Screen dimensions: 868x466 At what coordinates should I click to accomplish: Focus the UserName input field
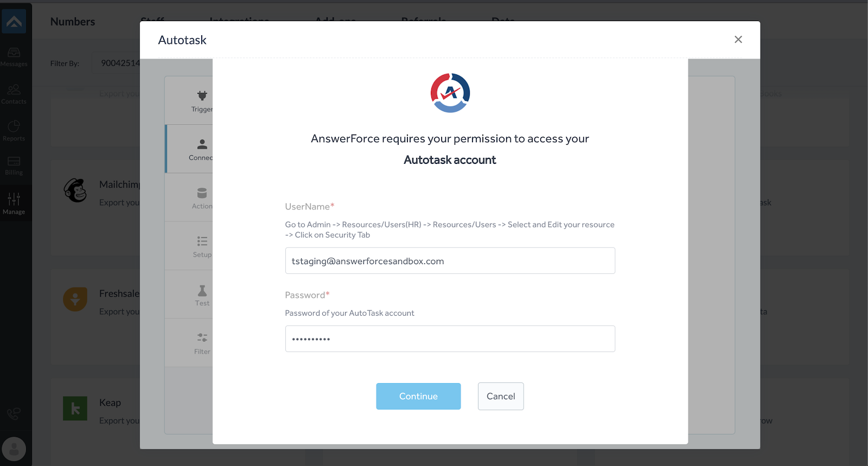pyautogui.click(x=450, y=261)
